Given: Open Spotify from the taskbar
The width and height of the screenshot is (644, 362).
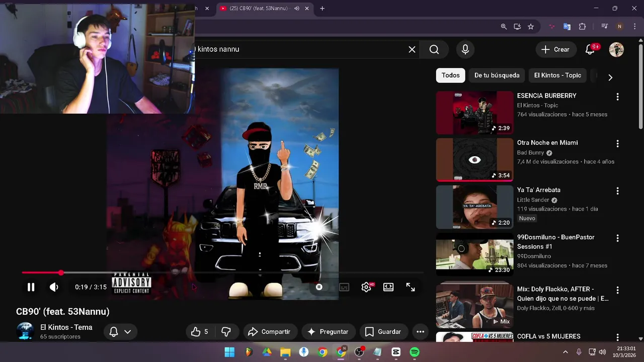Looking at the screenshot, I should 415,352.
